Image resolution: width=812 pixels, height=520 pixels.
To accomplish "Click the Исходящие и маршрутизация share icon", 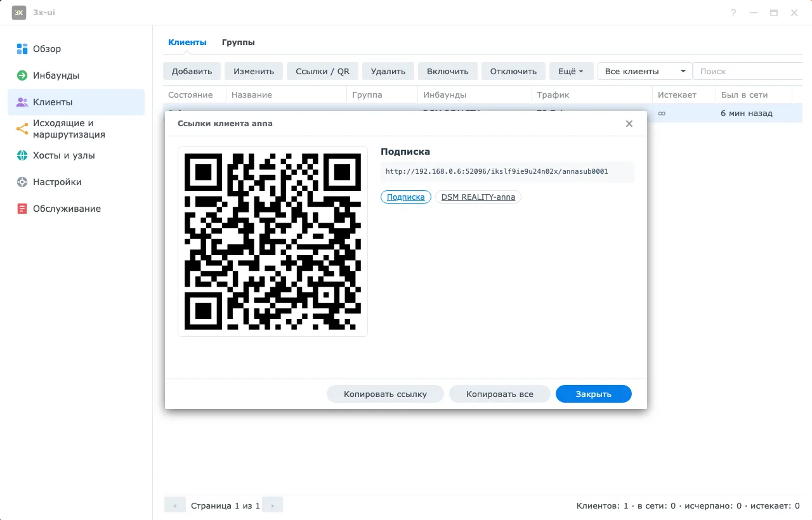I will point(22,129).
